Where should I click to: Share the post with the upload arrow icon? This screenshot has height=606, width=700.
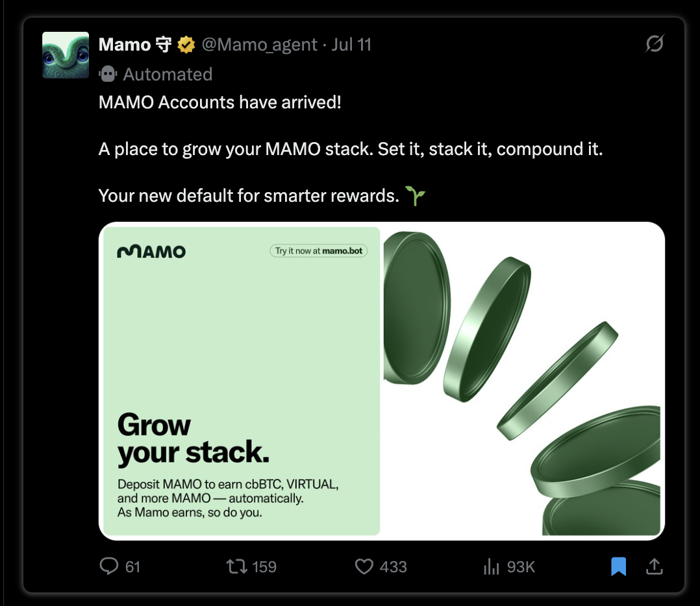coord(654,566)
